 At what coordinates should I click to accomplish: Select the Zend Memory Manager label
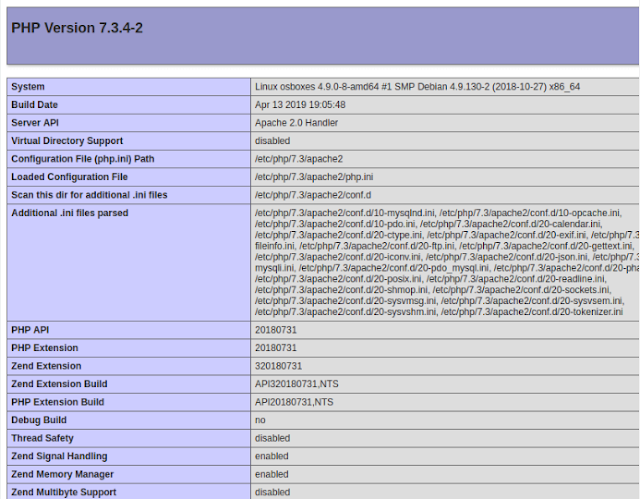click(62, 474)
